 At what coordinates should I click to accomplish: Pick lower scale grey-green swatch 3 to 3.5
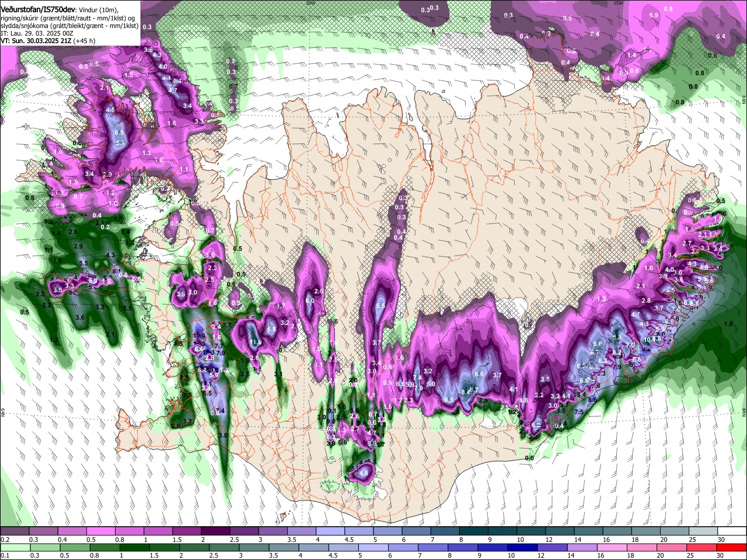tap(254, 547)
